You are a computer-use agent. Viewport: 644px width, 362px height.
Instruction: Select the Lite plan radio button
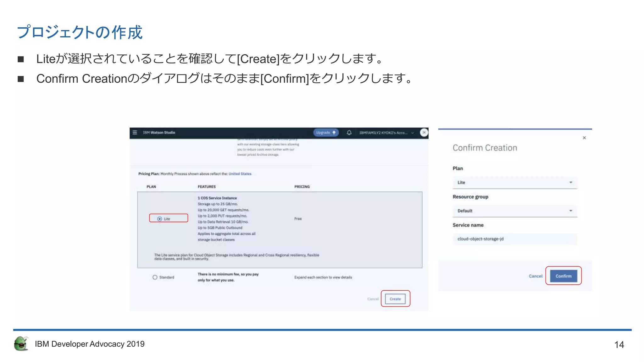(x=160, y=219)
